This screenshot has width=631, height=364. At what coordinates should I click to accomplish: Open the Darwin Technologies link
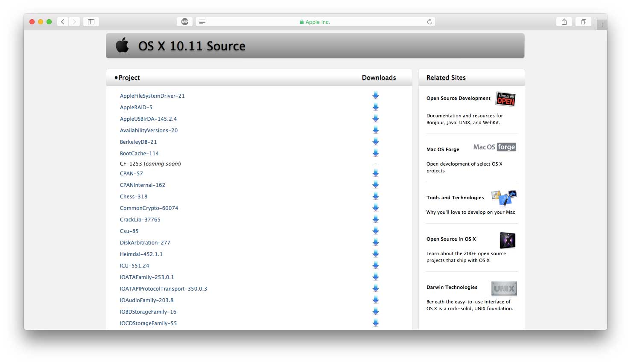(452, 287)
